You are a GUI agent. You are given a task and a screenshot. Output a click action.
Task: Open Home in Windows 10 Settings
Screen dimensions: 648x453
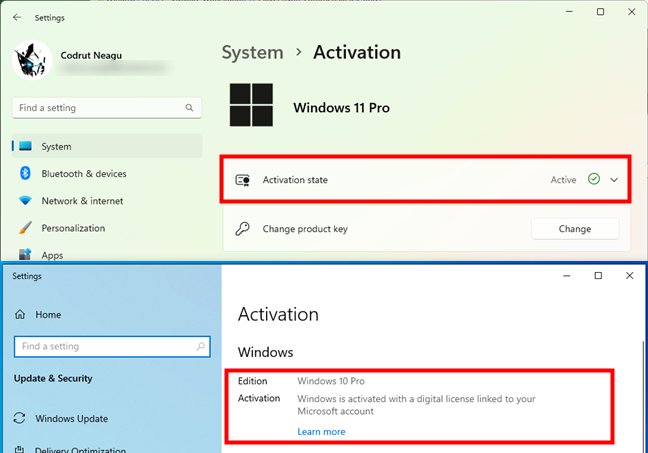tap(48, 315)
